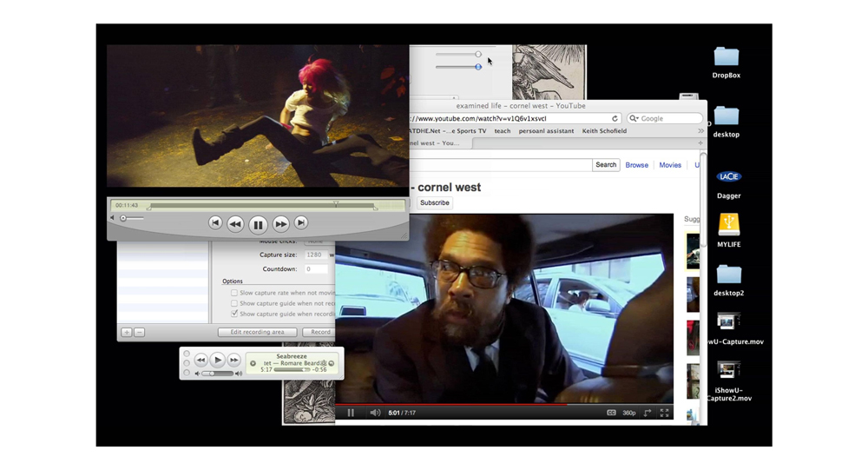The height and width of the screenshot is (470, 868).
Task: Toggle YouTube closed captions (CC)
Action: tap(611, 413)
